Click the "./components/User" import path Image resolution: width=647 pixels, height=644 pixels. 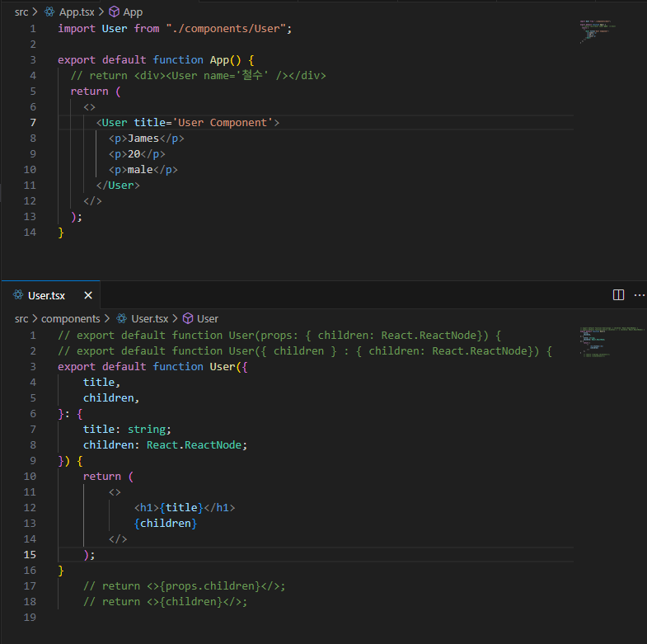click(227, 29)
